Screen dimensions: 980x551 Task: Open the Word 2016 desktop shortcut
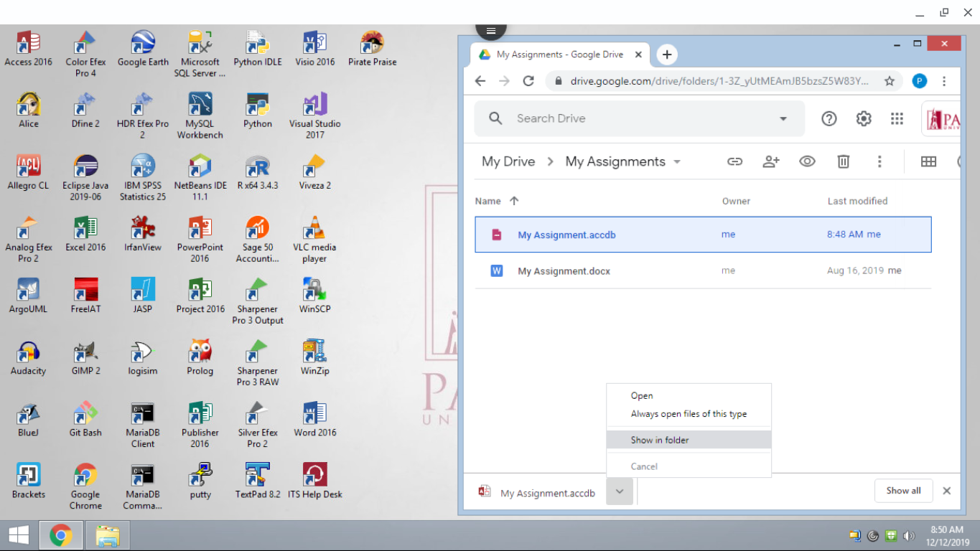point(314,418)
